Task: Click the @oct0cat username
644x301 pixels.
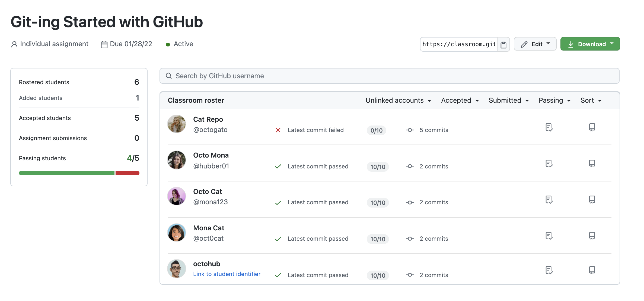Action: pyautogui.click(x=208, y=239)
